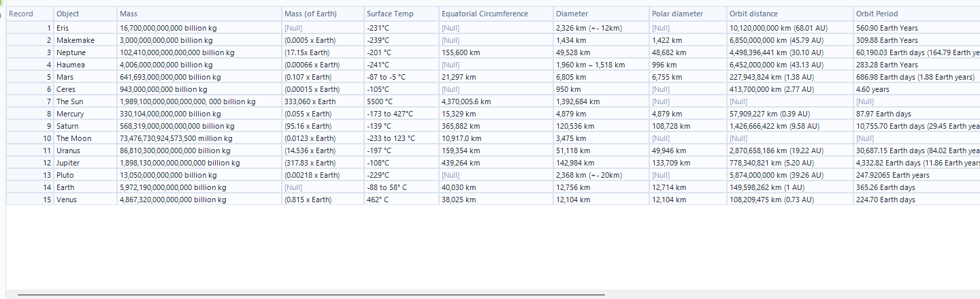Click the -173 to 427°C cell

coord(401,114)
